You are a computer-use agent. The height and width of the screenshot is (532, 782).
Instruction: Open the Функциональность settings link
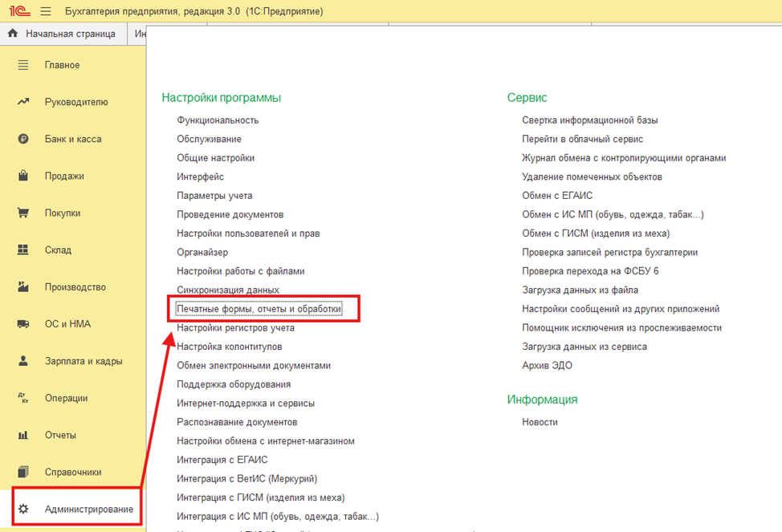[x=218, y=120]
